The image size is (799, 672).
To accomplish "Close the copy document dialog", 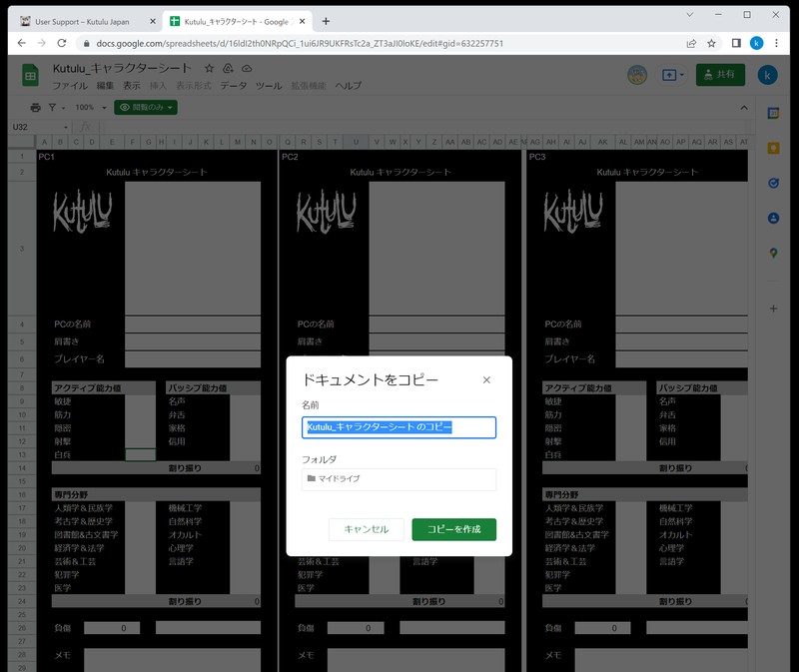I will (486, 380).
